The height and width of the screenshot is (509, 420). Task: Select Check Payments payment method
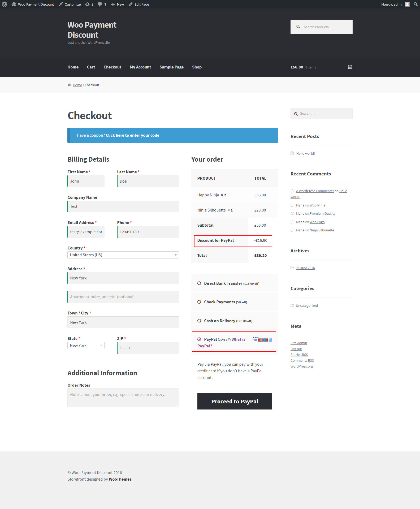coord(199,302)
